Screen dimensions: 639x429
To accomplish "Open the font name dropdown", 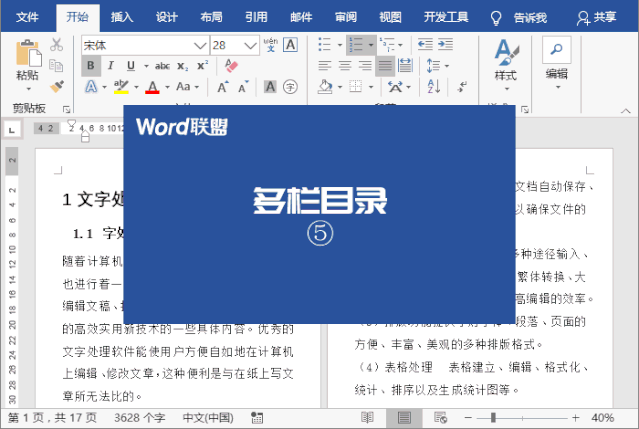I will (x=200, y=45).
